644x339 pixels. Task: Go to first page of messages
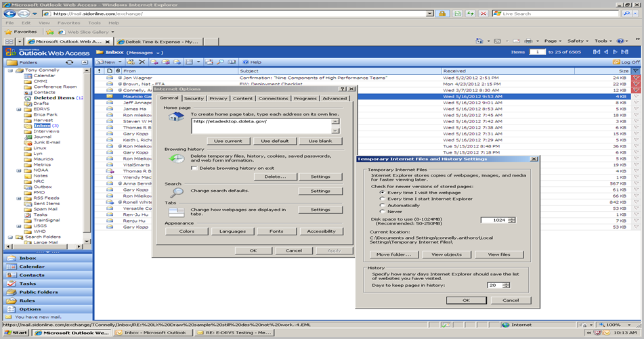pos(597,52)
